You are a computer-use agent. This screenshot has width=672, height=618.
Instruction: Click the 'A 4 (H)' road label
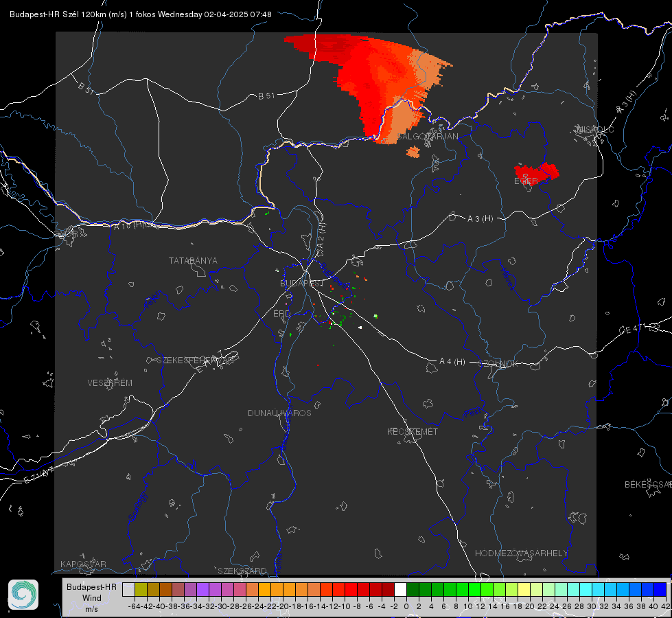(452, 362)
